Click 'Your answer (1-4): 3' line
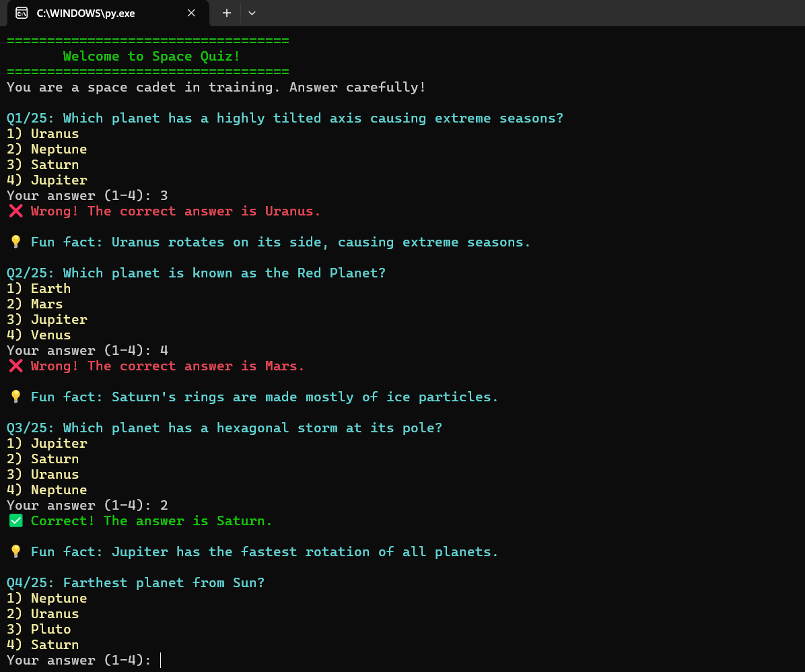 point(87,196)
